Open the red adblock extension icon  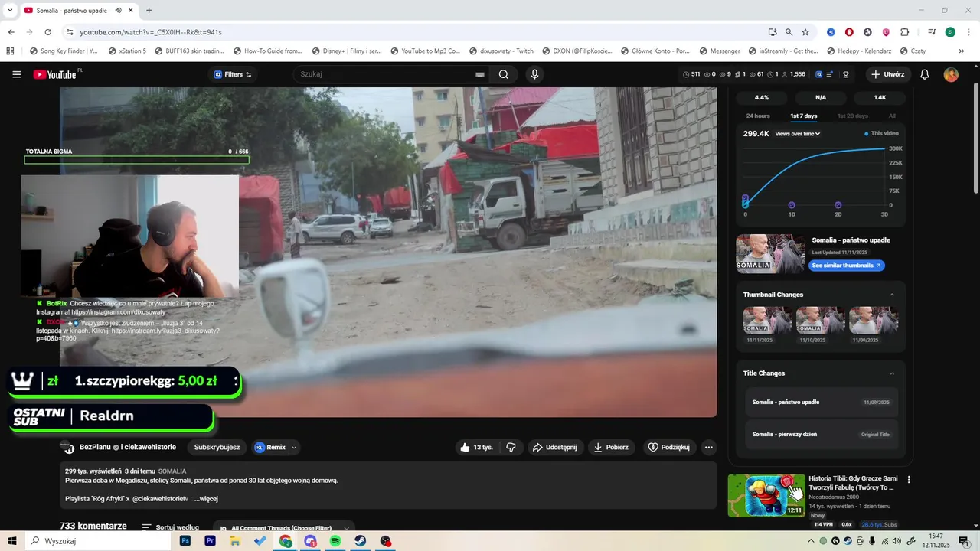(x=849, y=32)
